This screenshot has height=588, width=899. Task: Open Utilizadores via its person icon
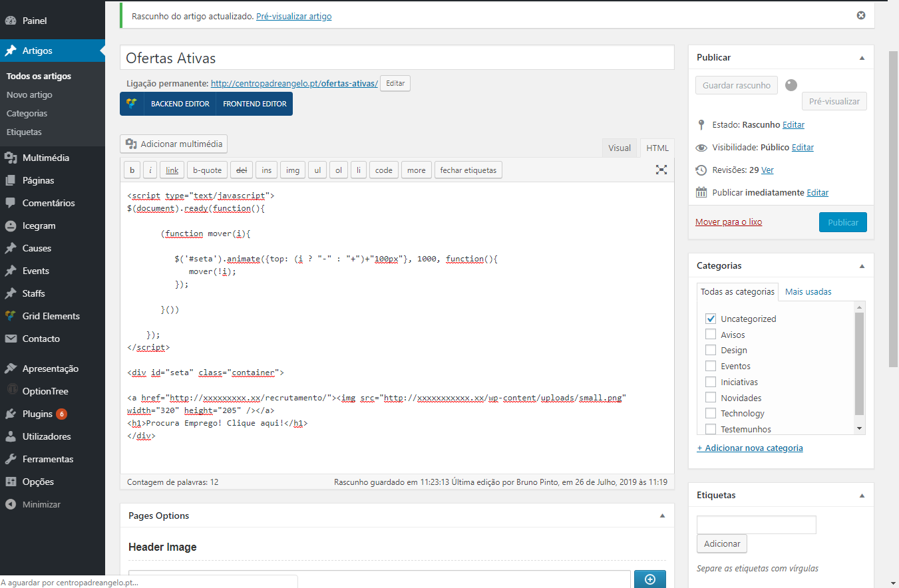(x=11, y=436)
